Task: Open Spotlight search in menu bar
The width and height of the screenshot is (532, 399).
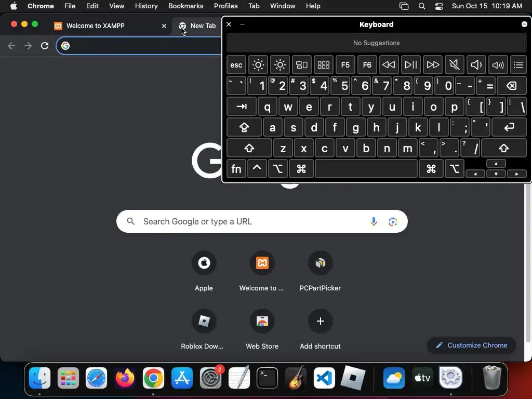Action: (422, 6)
